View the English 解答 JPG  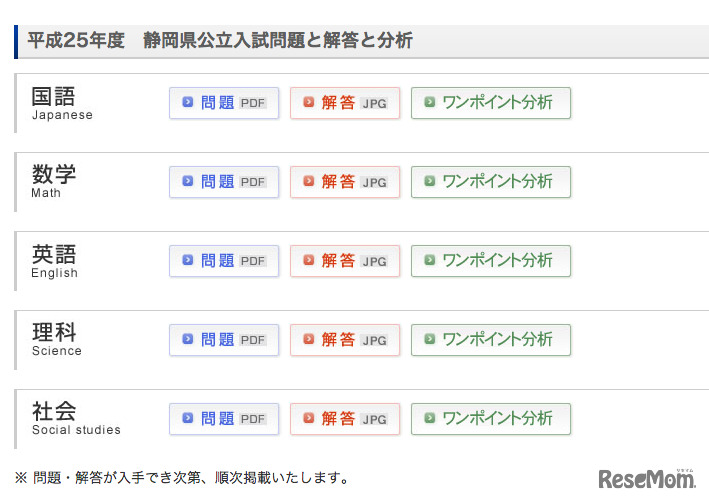(345, 261)
